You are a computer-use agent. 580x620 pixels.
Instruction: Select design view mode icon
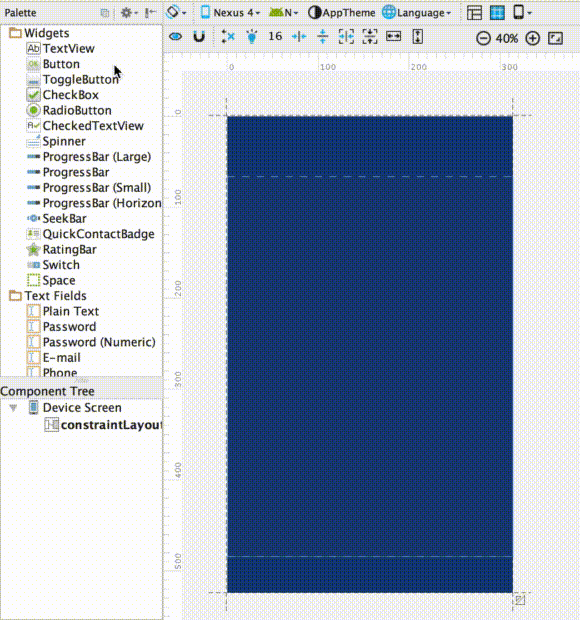pyautogui.click(x=474, y=13)
